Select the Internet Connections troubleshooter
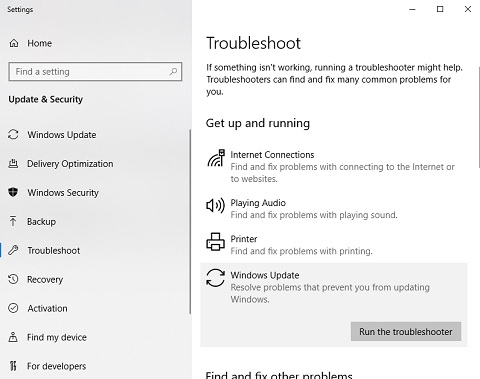The image size is (480, 379). (x=333, y=166)
